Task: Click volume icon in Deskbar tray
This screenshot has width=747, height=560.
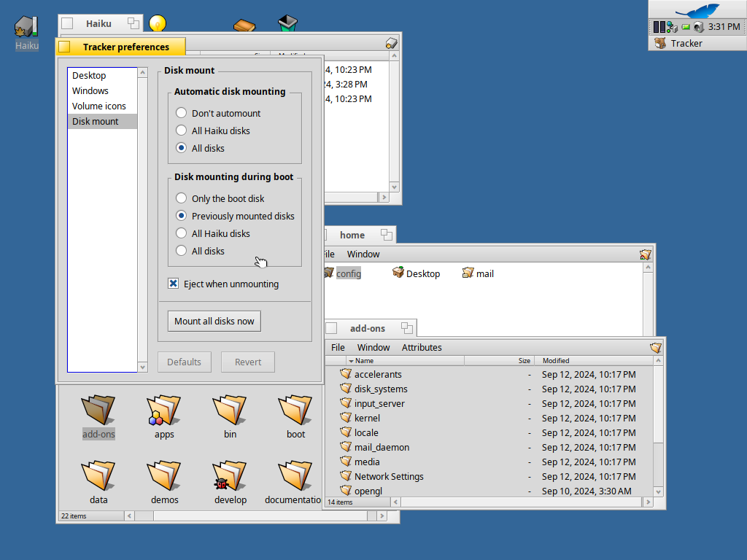Action: 698,27
